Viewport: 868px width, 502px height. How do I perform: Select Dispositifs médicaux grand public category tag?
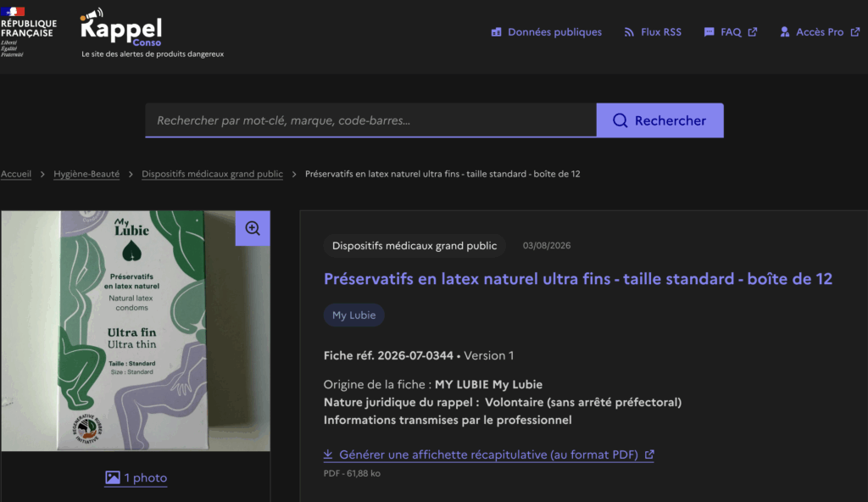click(x=414, y=245)
